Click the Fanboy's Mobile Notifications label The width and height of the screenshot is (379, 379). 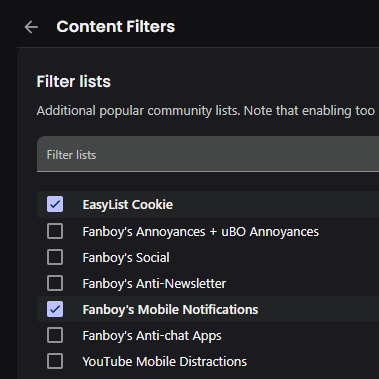(170, 310)
